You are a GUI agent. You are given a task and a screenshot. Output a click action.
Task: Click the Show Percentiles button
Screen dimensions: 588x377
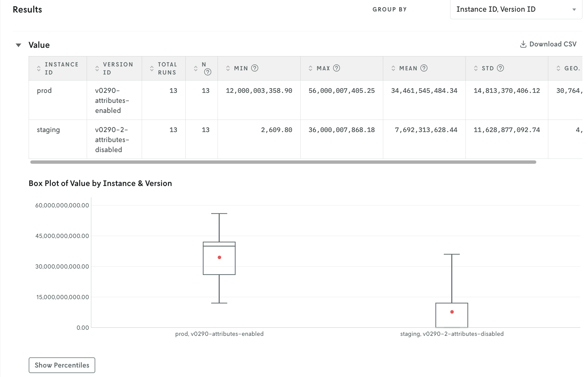point(62,365)
